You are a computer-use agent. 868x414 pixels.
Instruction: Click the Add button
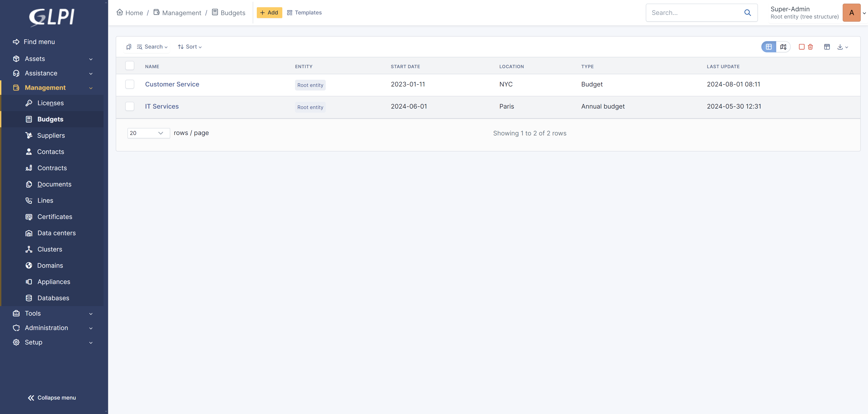[269, 13]
